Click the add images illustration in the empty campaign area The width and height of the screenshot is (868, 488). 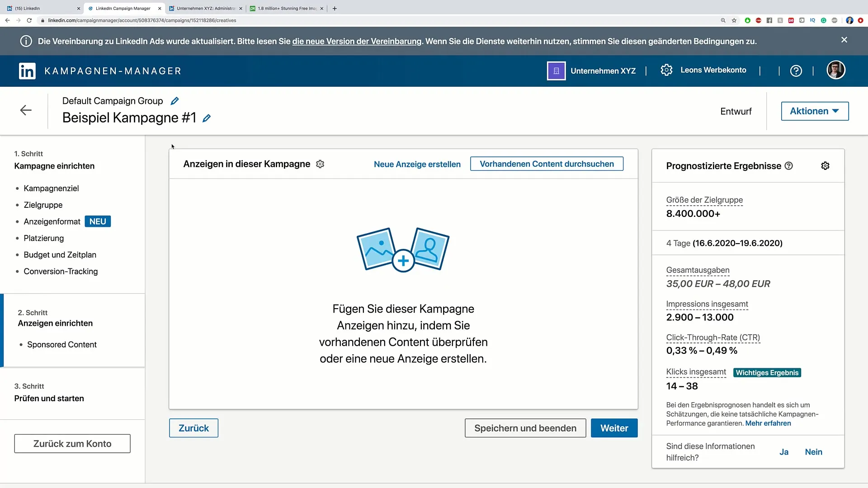[x=403, y=249]
